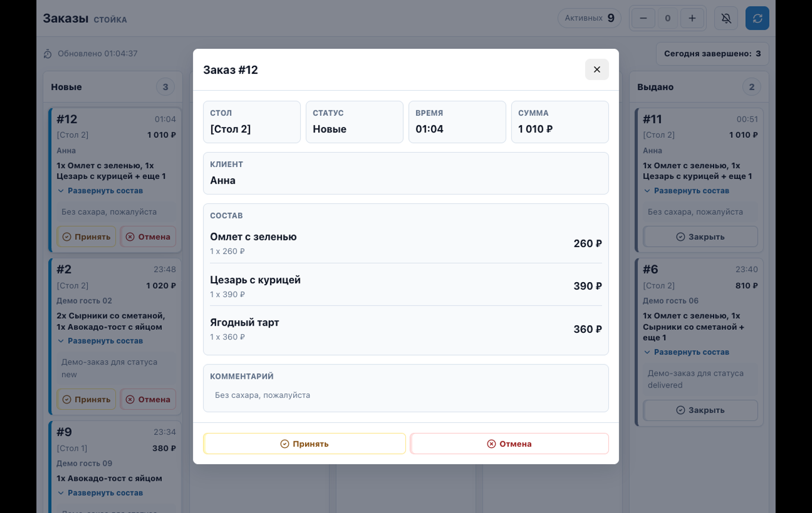The height and width of the screenshot is (513, 812).
Task: Click guest name Демо гость 06
Action: (x=670, y=301)
